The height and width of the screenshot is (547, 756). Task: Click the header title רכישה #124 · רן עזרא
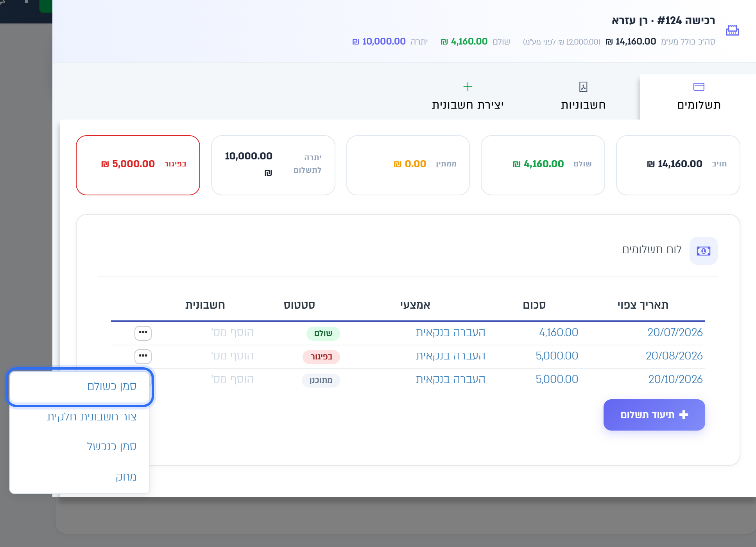coord(663,21)
